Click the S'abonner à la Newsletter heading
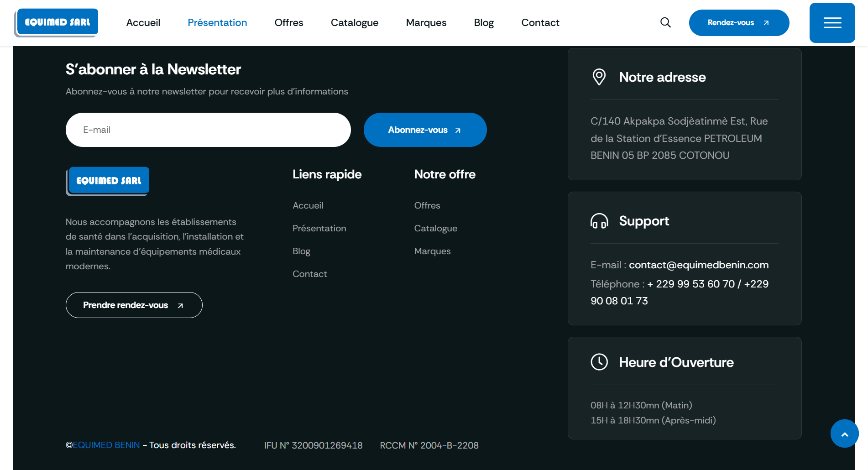Image resolution: width=868 pixels, height=470 pixels. coord(153,69)
